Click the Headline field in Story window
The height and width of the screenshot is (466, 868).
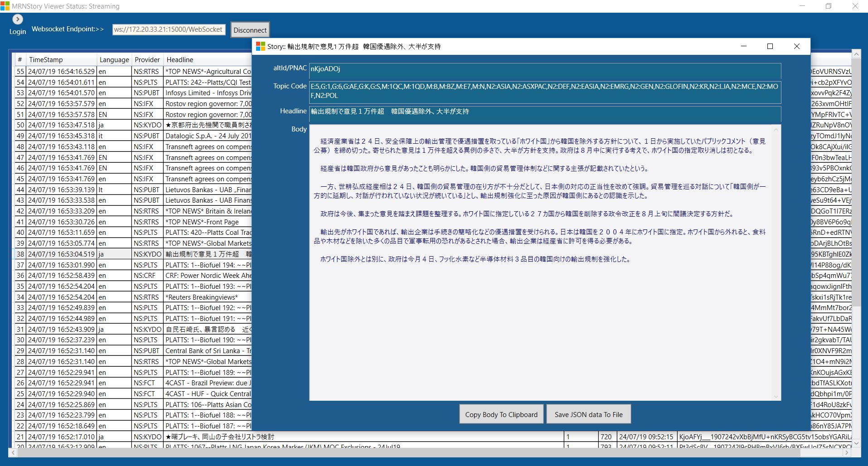(545, 114)
